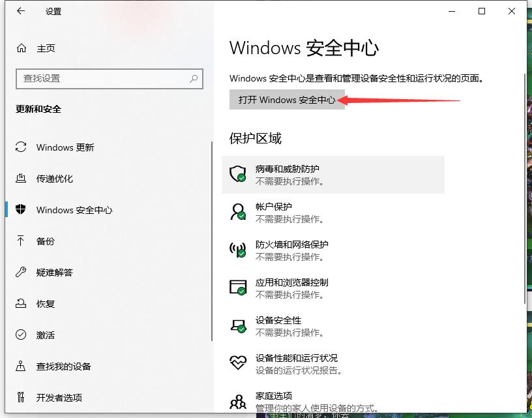532x418 pixels.
Task: Open 激活 settings page
Action: tap(44, 335)
